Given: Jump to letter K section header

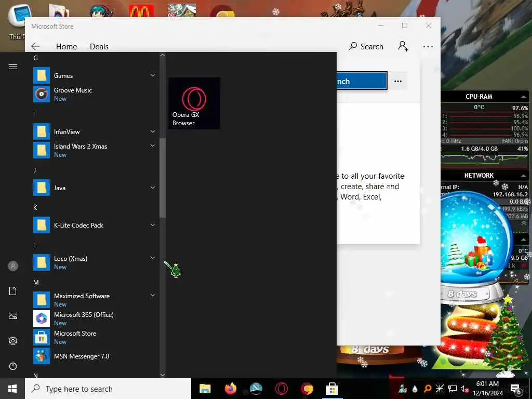Looking at the screenshot, I should pyautogui.click(x=35, y=208).
